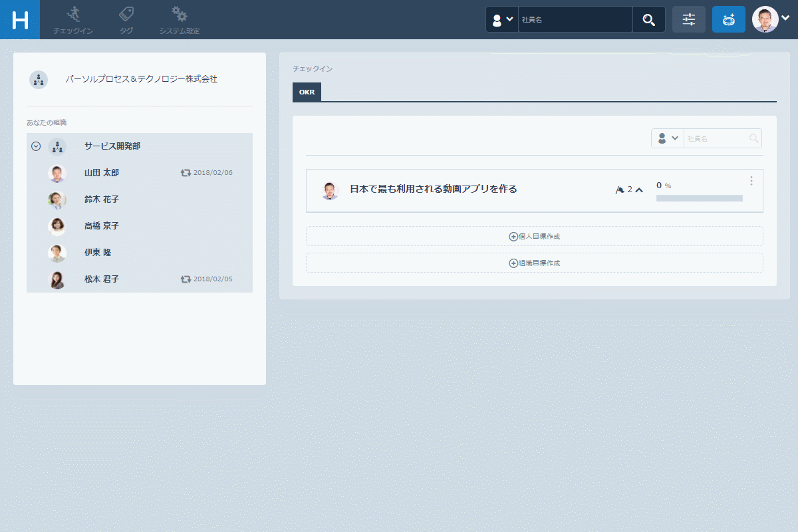Click 個人目標作成 to create personal objective
The image size is (798, 532).
(x=534, y=236)
